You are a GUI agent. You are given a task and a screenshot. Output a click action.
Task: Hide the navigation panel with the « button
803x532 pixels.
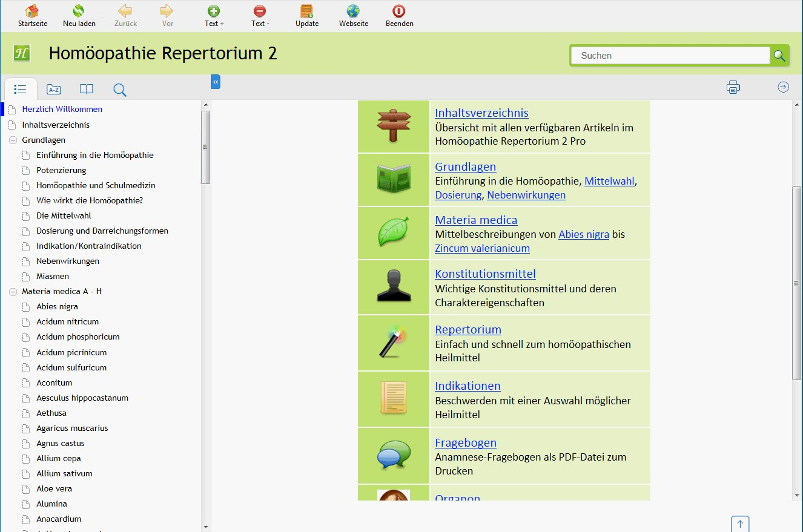[216, 81]
